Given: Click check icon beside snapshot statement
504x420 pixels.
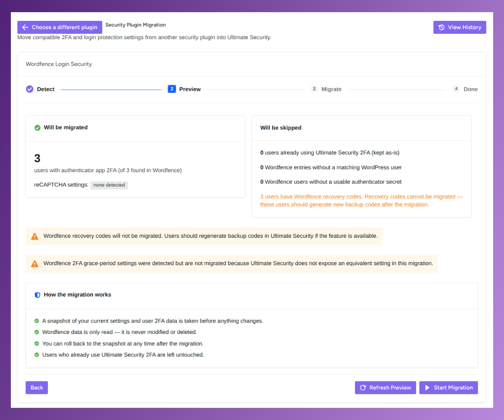Looking at the screenshot, I should pyautogui.click(x=36, y=321).
